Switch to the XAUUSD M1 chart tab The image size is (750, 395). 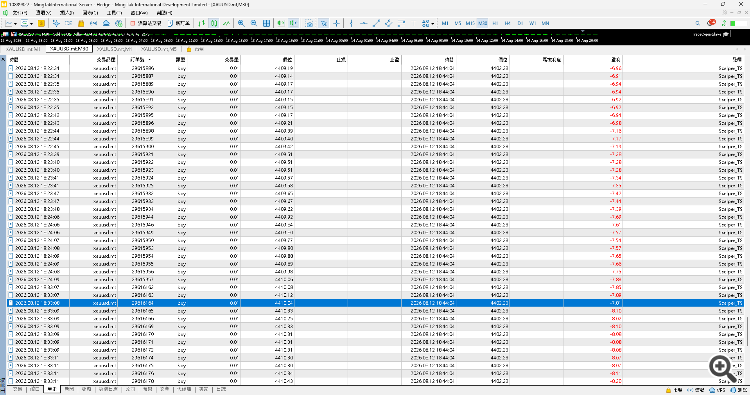pos(23,49)
